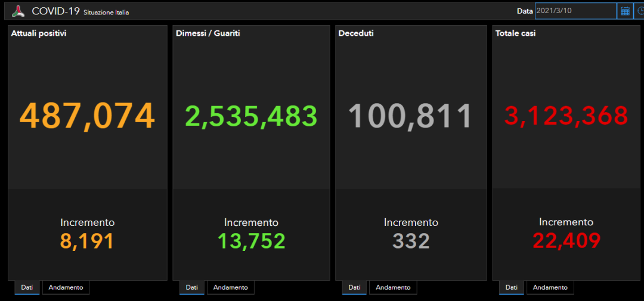
Task: Click the Dimessi / Guariti heading
Action: (x=208, y=33)
